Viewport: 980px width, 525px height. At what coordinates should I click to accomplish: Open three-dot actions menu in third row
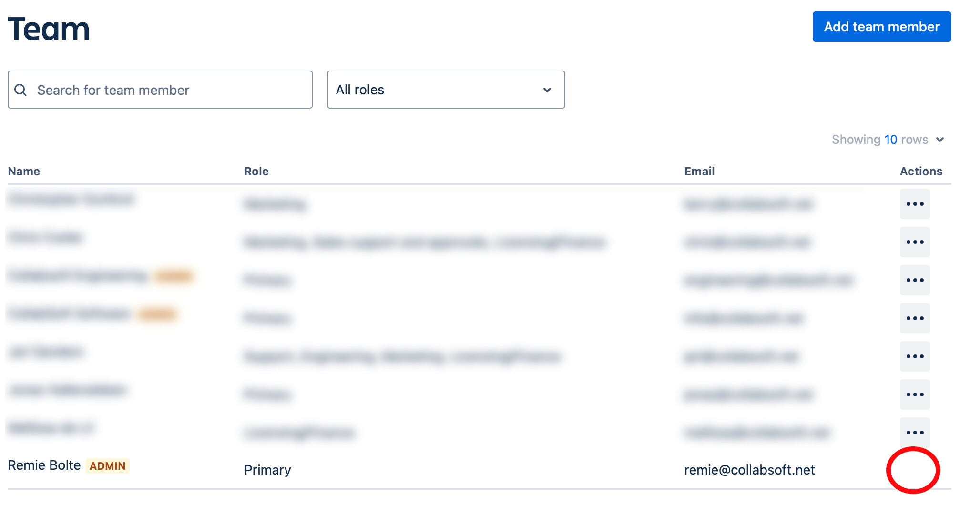(915, 280)
